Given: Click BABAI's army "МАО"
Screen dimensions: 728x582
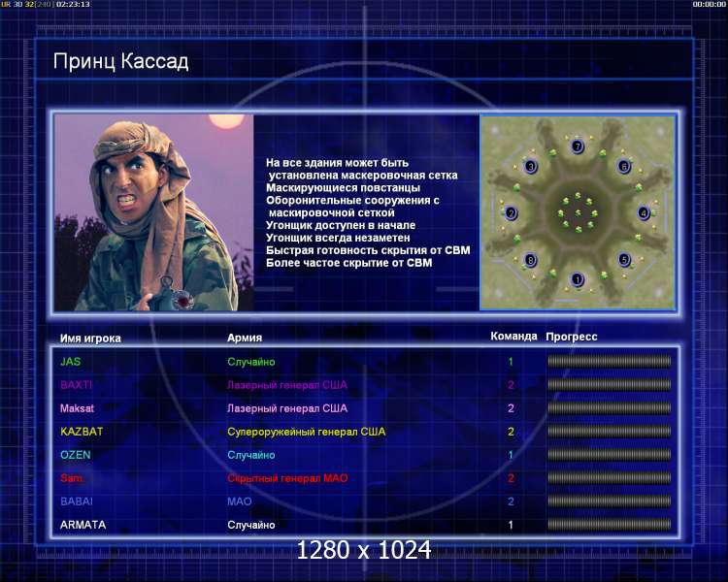Looking at the screenshot, I should pos(240,501).
